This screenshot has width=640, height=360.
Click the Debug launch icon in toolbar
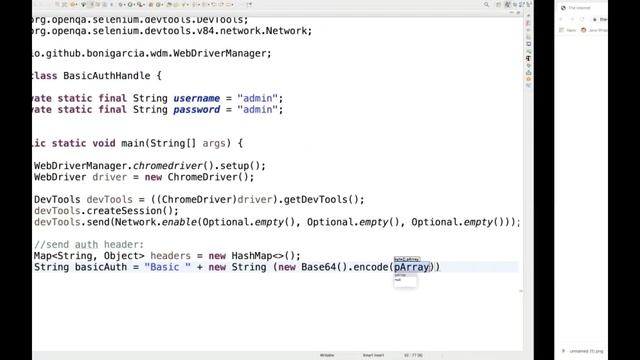pos(121,5)
